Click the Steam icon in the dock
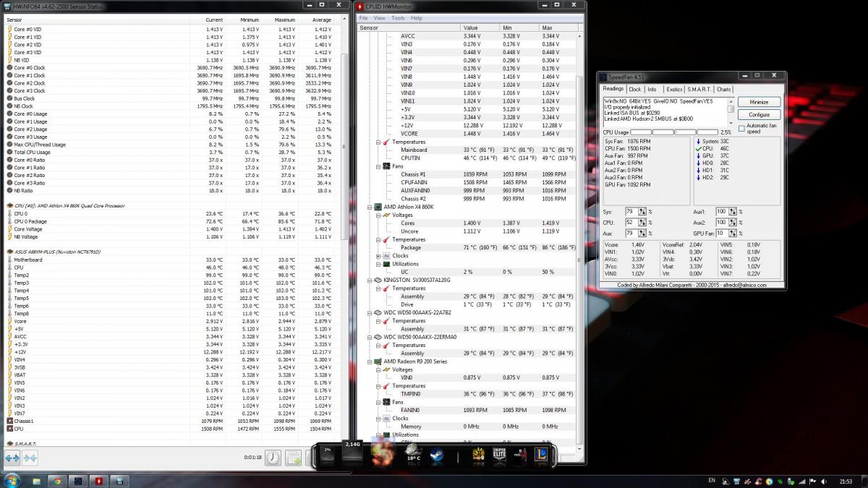Screen dimensions: 868x488 (438, 455)
